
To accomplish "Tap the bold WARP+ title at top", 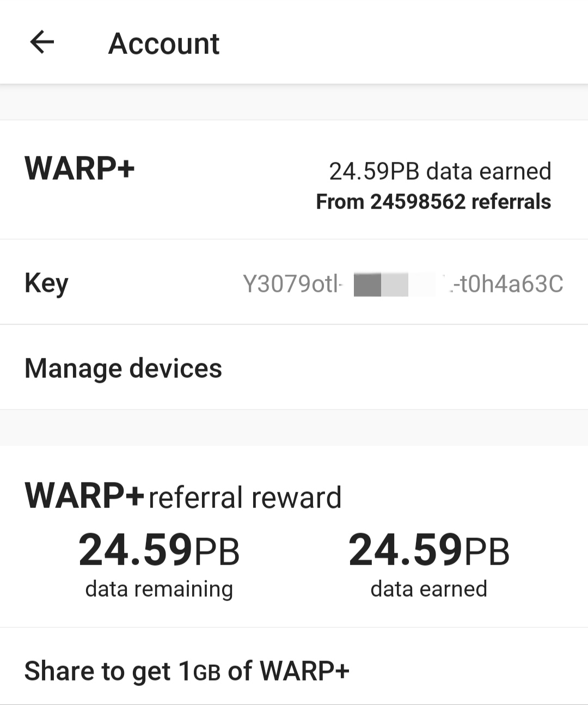I will pos(79,168).
